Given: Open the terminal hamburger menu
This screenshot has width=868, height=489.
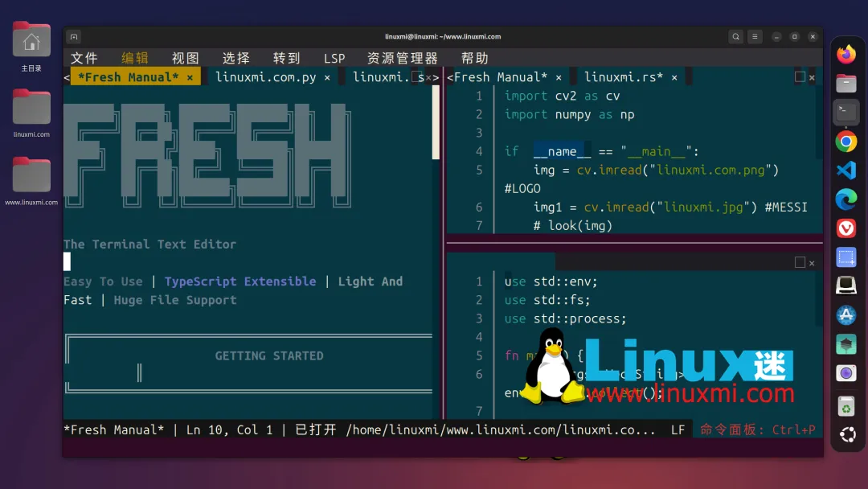Looking at the screenshot, I should (755, 36).
